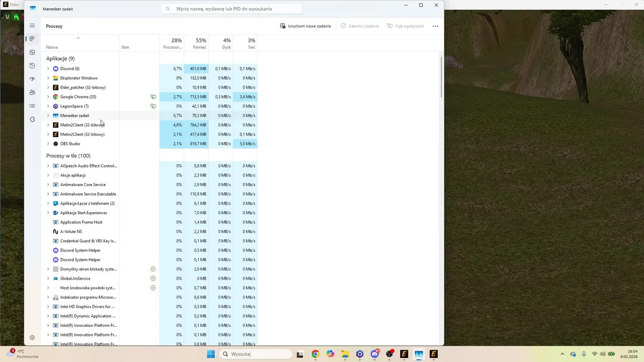
Task: Expand Aplikacja Łącze z telefonem (2)
Action: [x=48, y=203]
